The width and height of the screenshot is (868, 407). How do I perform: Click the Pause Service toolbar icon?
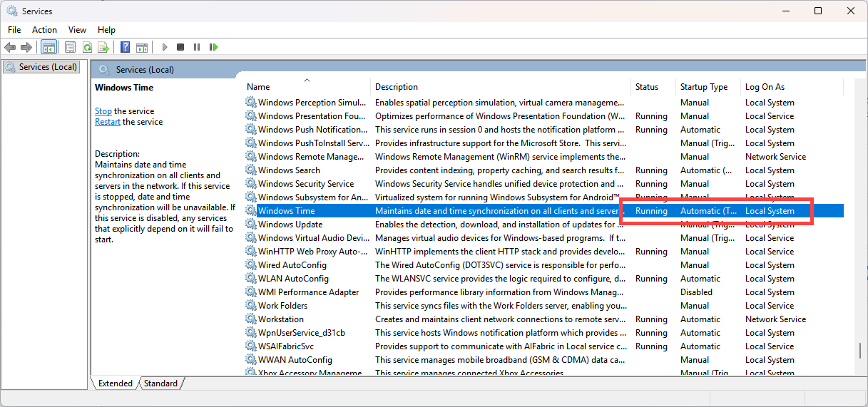coord(197,47)
